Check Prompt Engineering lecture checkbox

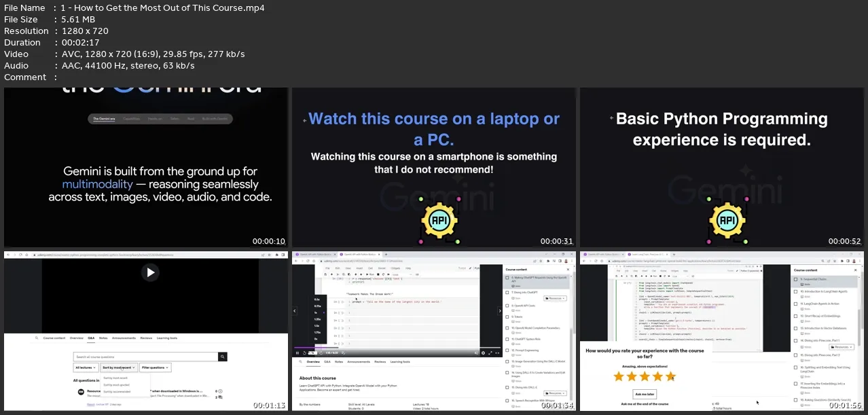pos(507,350)
